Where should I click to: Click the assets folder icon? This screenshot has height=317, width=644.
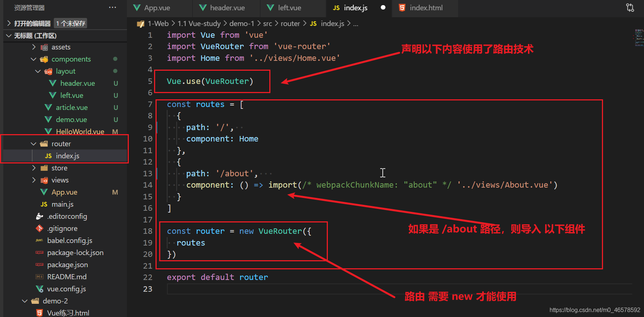[x=44, y=47]
